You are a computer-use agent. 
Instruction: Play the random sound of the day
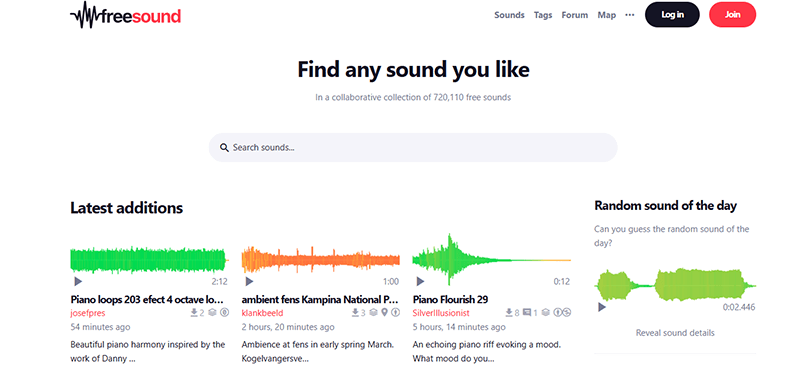[602, 307]
